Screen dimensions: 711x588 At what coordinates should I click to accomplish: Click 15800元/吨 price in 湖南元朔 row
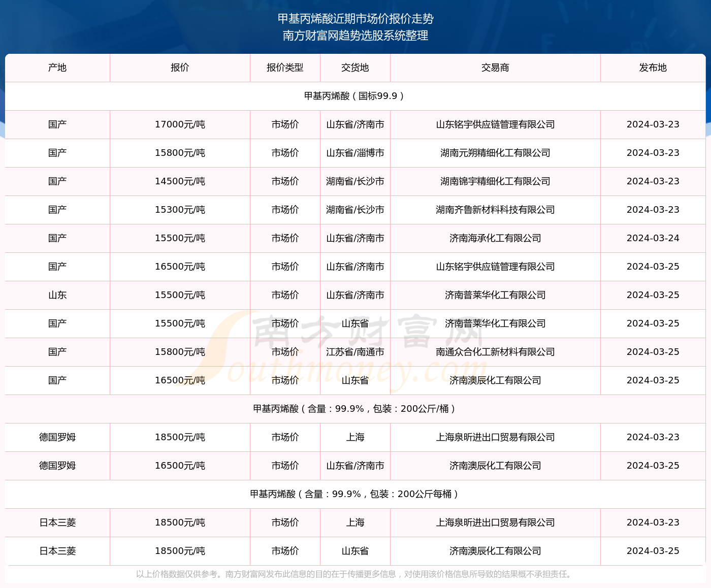pyautogui.click(x=180, y=153)
